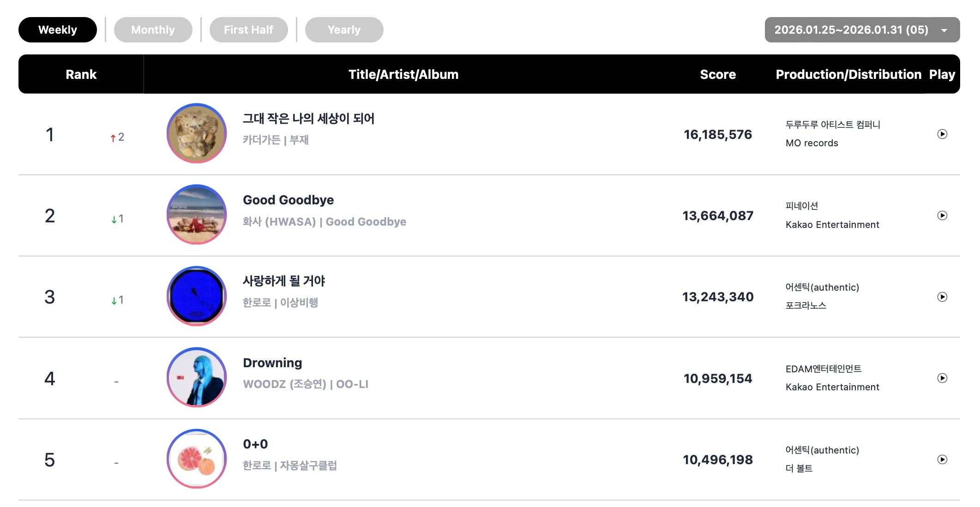Screen dimensions: 980x507
Task: Switch to the Monthly chart tab
Action: pos(153,30)
